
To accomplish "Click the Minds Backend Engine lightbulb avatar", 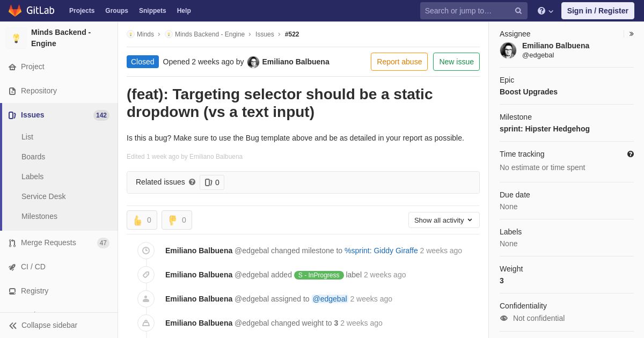I will point(16,38).
